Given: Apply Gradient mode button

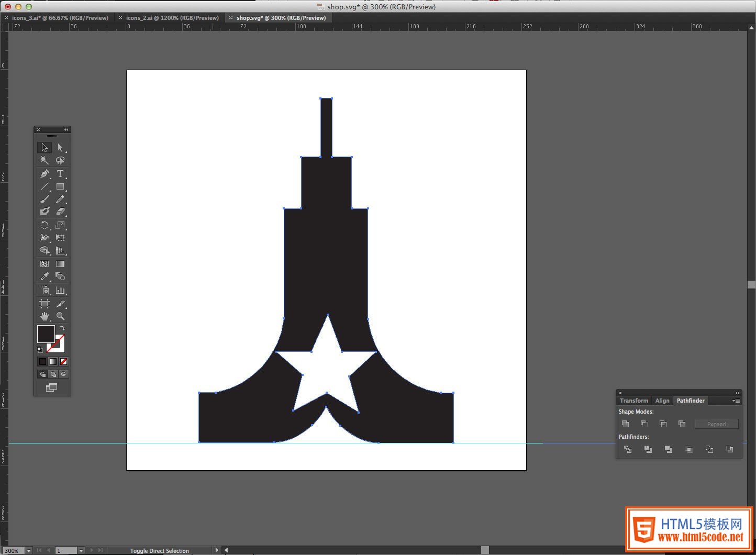Looking at the screenshot, I should tap(53, 361).
